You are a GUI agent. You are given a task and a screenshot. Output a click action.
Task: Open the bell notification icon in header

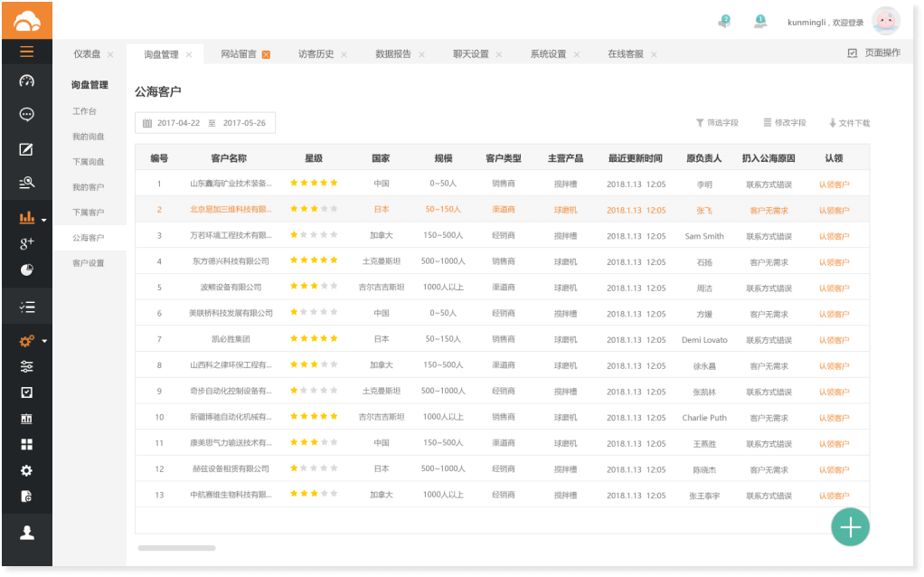(x=760, y=22)
